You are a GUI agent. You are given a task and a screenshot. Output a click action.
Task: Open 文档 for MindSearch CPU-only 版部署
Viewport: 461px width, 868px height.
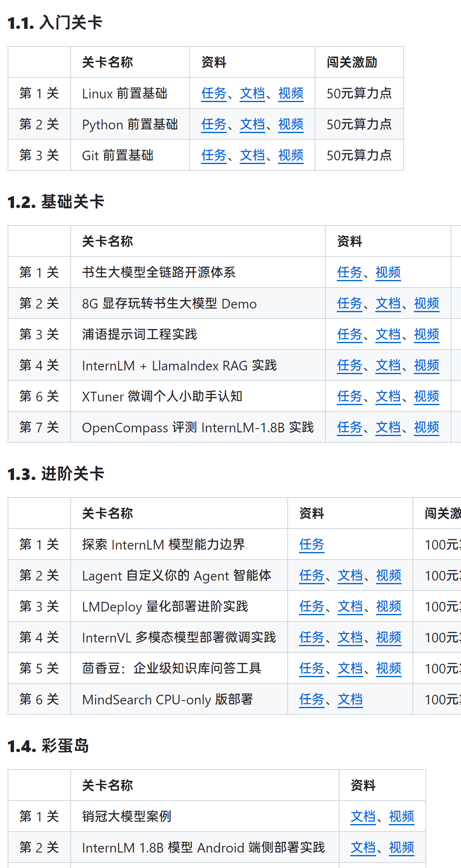[350, 699]
